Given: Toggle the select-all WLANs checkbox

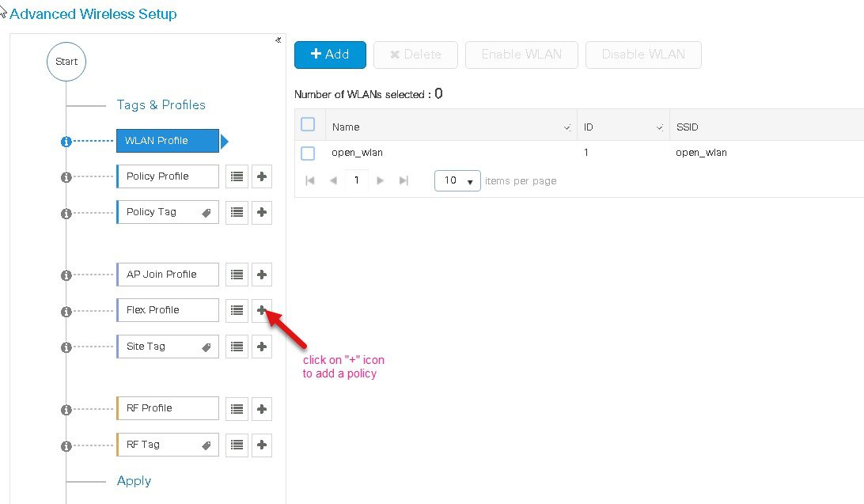Looking at the screenshot, I should pyautogui.click(x=308, y=124).
